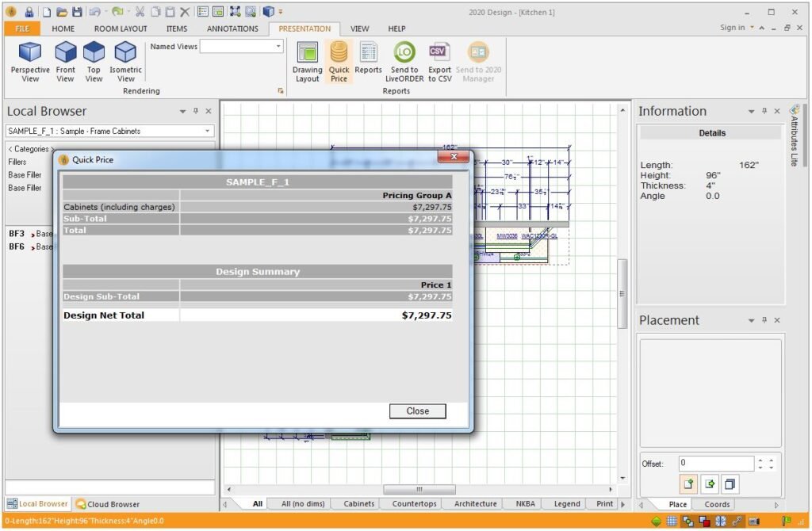Select the Countertops layer tab
This screenshot has height=531, width=812.
[414, 503]
